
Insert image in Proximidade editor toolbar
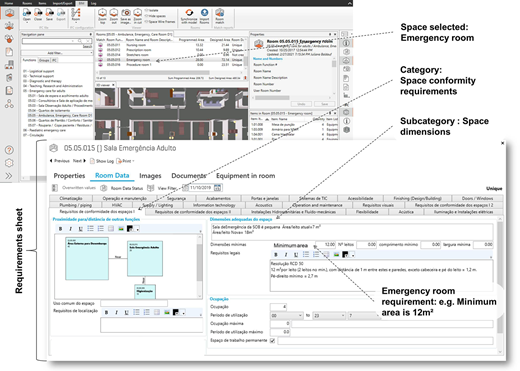pyautogui.click(x=121, y=229)
